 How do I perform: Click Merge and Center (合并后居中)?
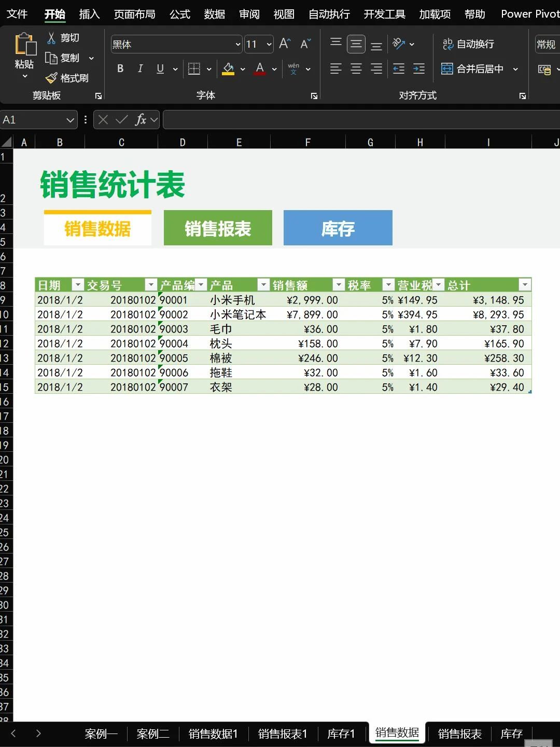tap(473, 68)
